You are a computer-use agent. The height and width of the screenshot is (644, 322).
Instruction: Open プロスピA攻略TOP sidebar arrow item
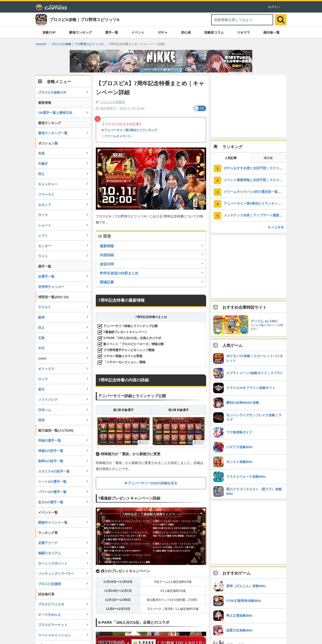coord(63,92)
